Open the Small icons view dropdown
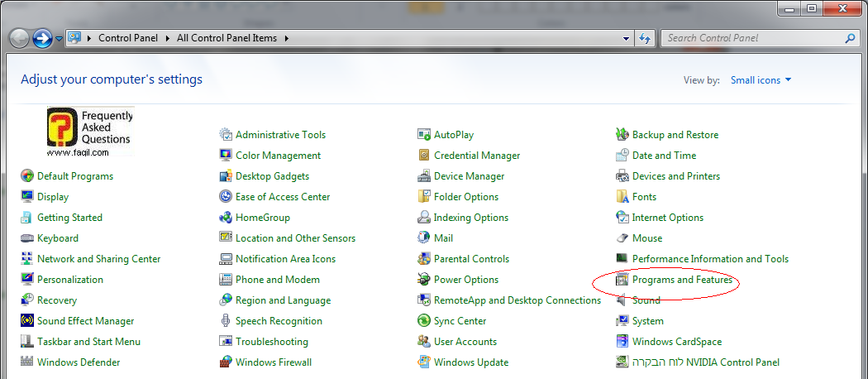This screenshot has width=868, height=379. point(761,80)
